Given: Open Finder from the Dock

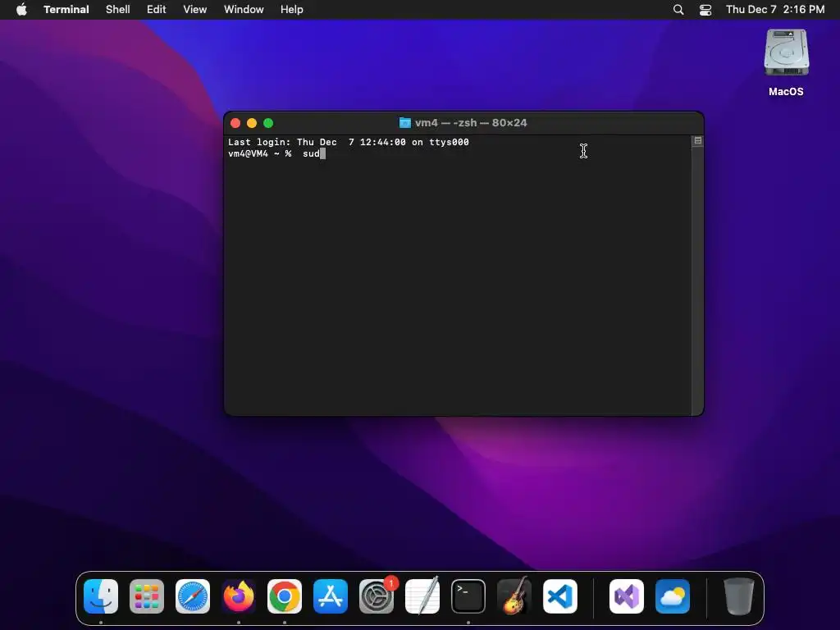Looking at the screenshot, I should tap(101, 596).
